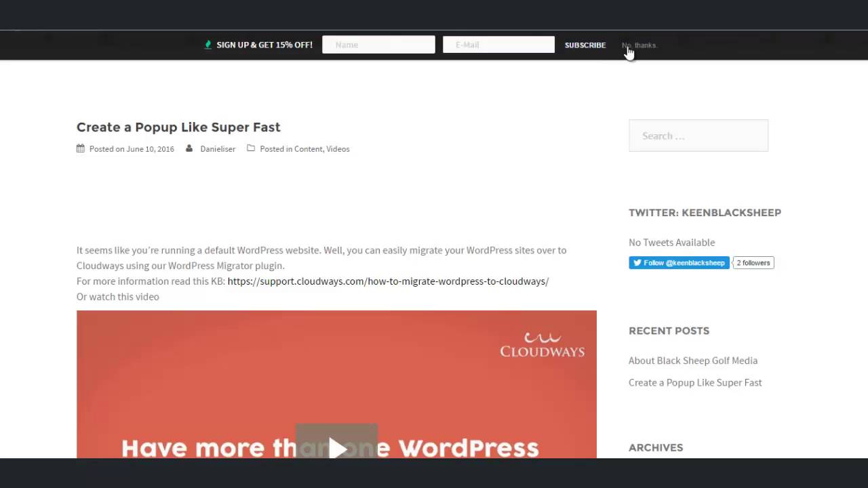Click the sidebar Search field
Image resolution: width=868 pixels, height=488 pixels.
(x=698, y=136)
